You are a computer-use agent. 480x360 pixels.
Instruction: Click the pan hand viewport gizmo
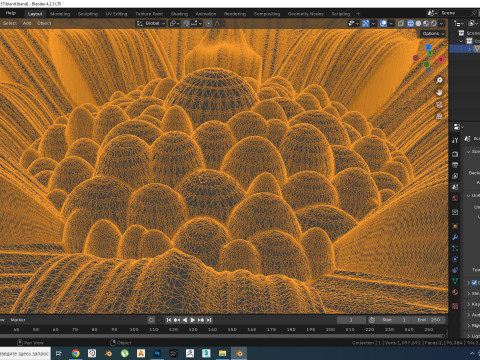[439, 93]
